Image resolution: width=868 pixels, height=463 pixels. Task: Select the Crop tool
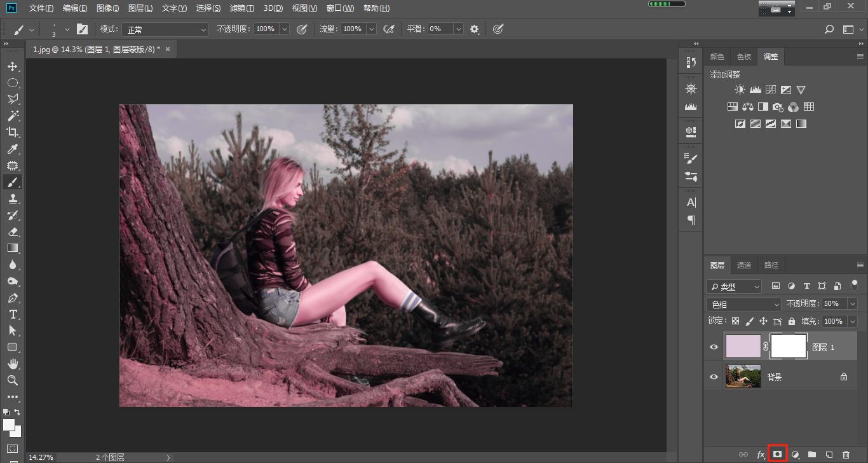click(13, 132)
